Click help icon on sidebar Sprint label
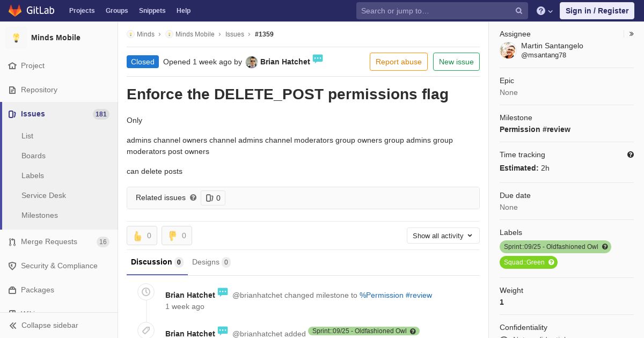The image size is (644, 338). pyautogui.click(x=605, y=247)
